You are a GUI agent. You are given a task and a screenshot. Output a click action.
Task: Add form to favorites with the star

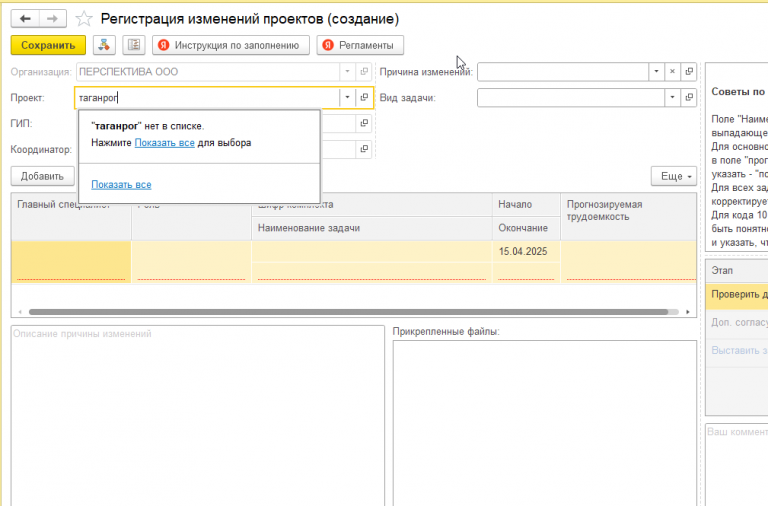(x=84, y=19)
